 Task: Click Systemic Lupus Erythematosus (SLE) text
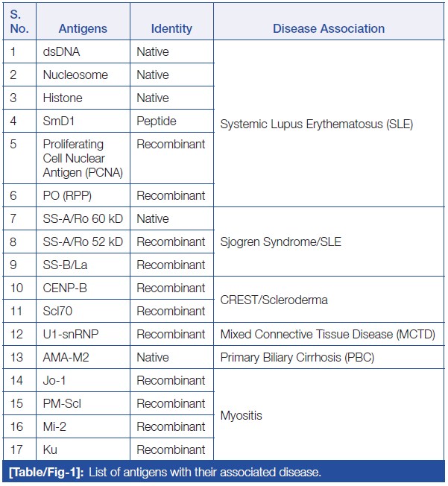pos(316,124)
